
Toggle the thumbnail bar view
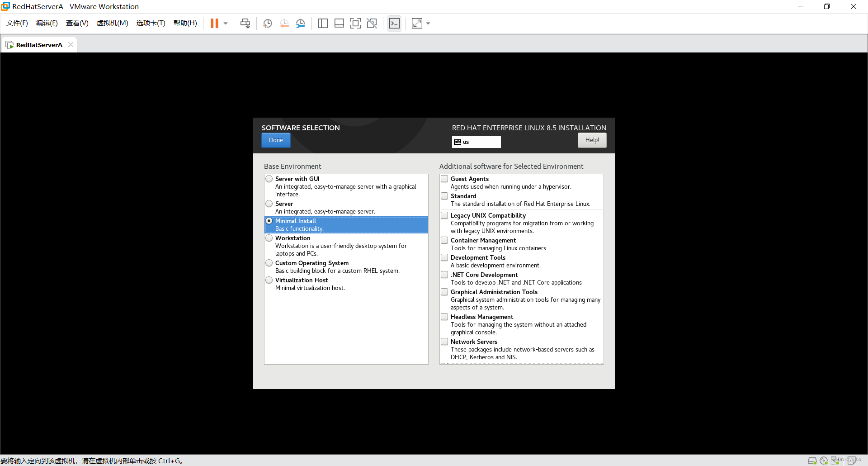pyautogui.click(x=339, y=24)
